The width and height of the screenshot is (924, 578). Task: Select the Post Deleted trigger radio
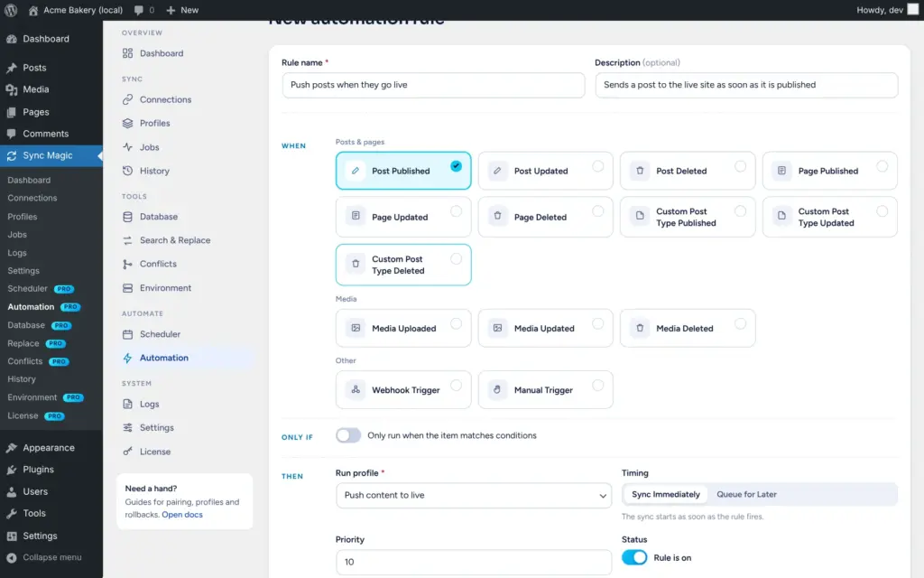[x=740, y=166]
